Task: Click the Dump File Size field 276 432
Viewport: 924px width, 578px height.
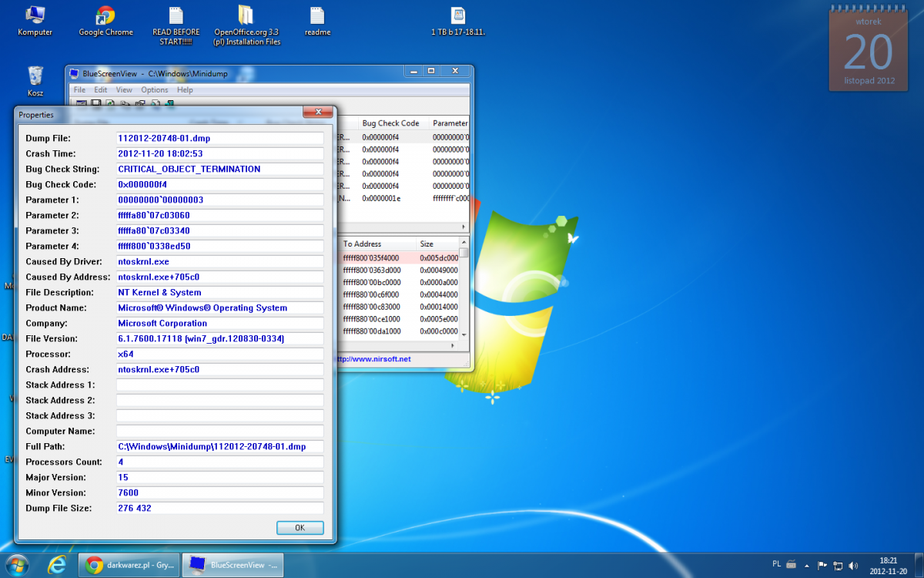Action: (x=220, y=508)
